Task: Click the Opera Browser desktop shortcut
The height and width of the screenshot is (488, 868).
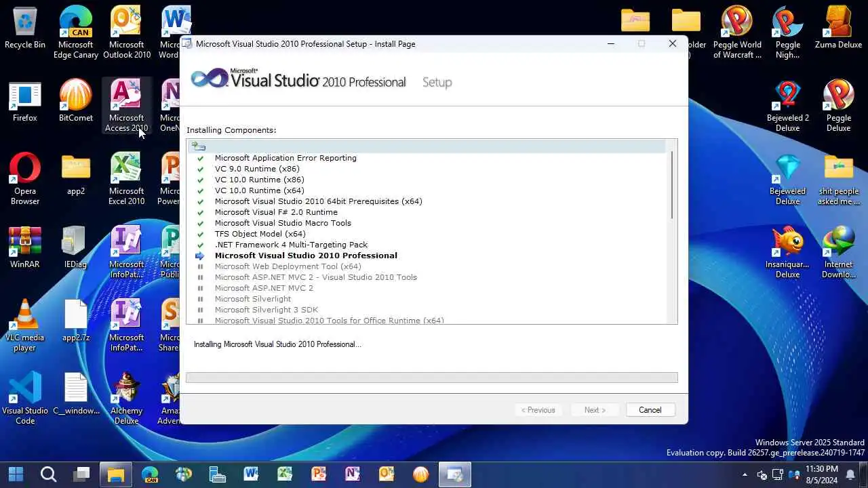Action: [25, 179]
